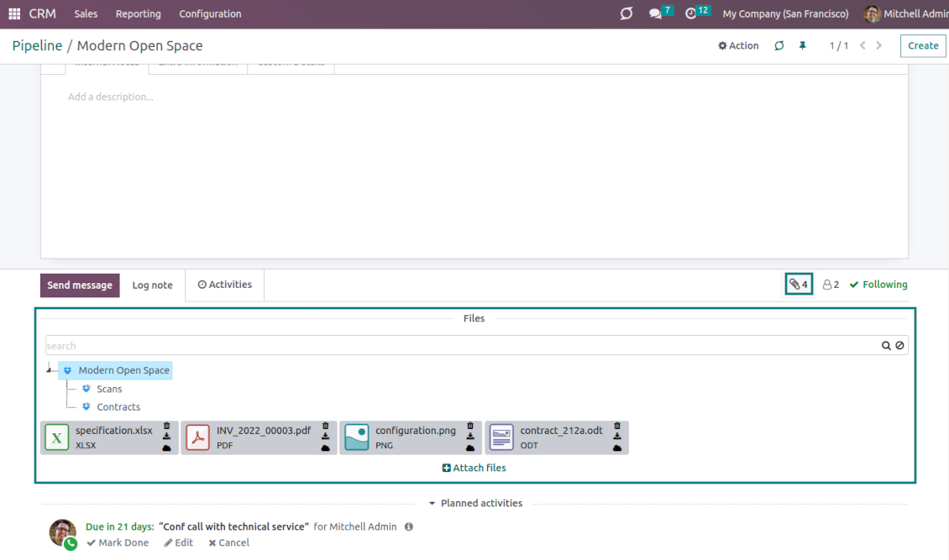Open the Mitchell Admin user menu
This screenshot has height=560, width=949.
click(x=906, y=13)
